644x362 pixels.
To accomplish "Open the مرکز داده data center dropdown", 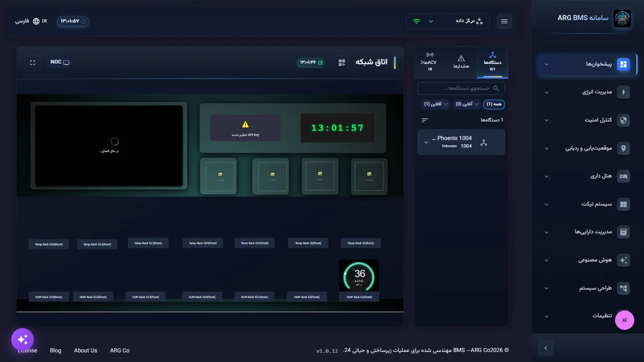I will pyautogui.click(x=448, y=21).
